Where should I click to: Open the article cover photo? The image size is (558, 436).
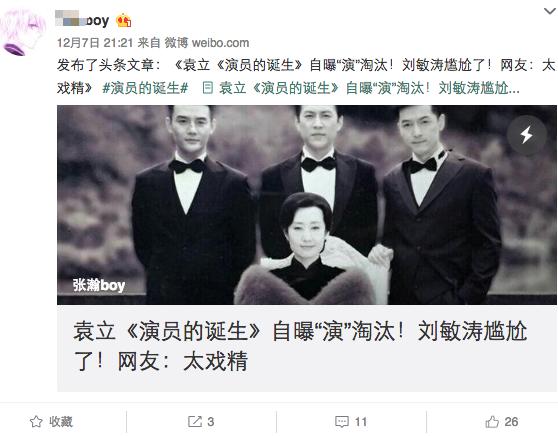click(x=307, y=205)
